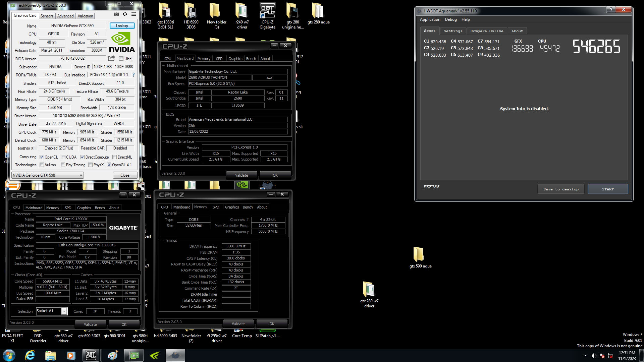Click the NVIDIA taskbar icon
Viewport: 644px width, 362px height.
click(155, 355)
